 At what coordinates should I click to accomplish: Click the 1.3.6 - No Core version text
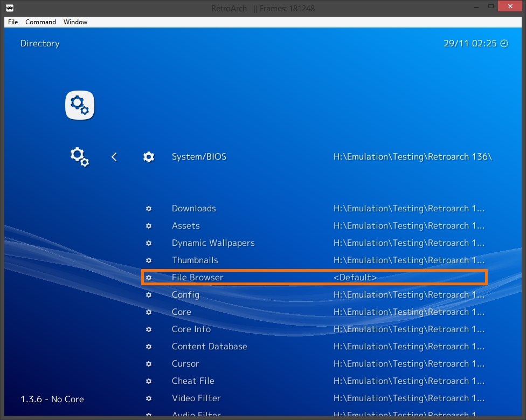(52, 399)
